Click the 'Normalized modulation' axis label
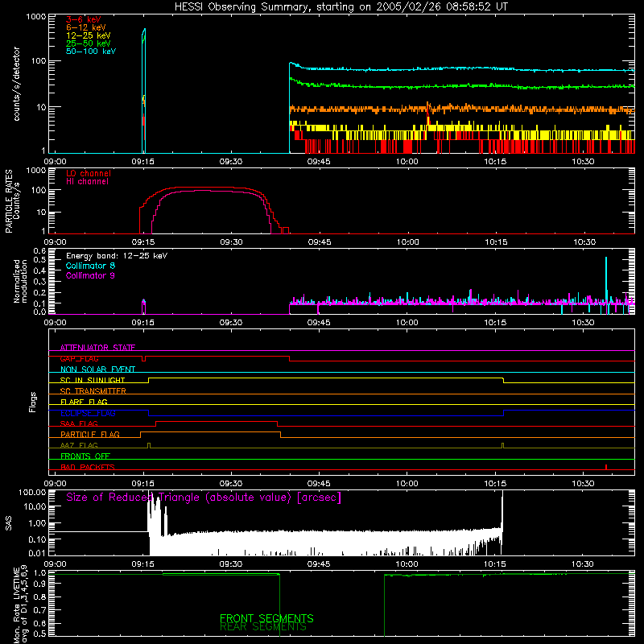Viewport: 644px width, 644px height. (19, 281)
